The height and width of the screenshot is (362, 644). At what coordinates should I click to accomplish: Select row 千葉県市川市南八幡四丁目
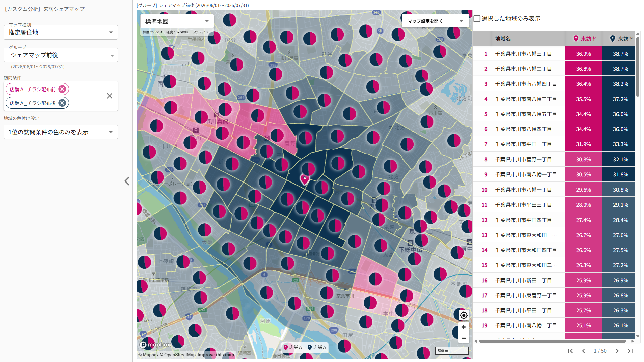click(554, 84)
